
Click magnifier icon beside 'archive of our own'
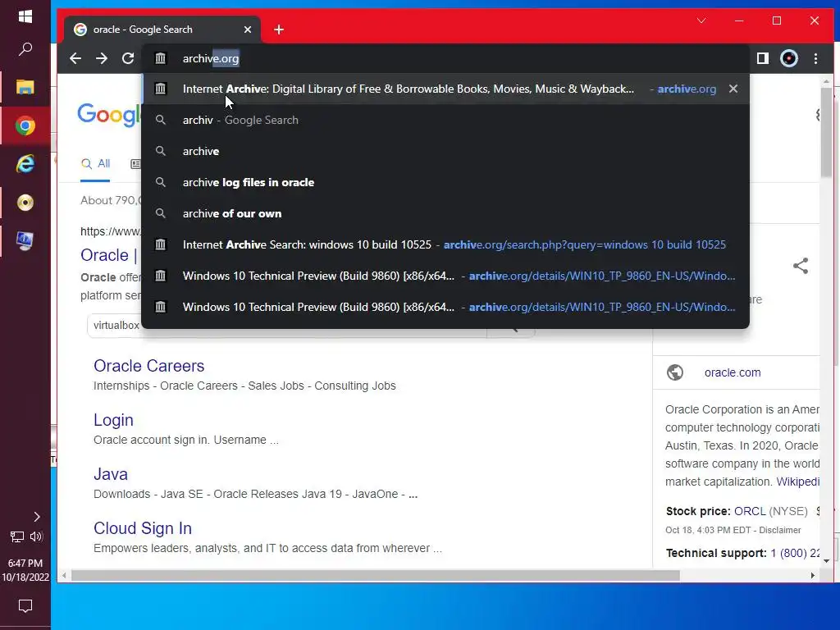160,213
